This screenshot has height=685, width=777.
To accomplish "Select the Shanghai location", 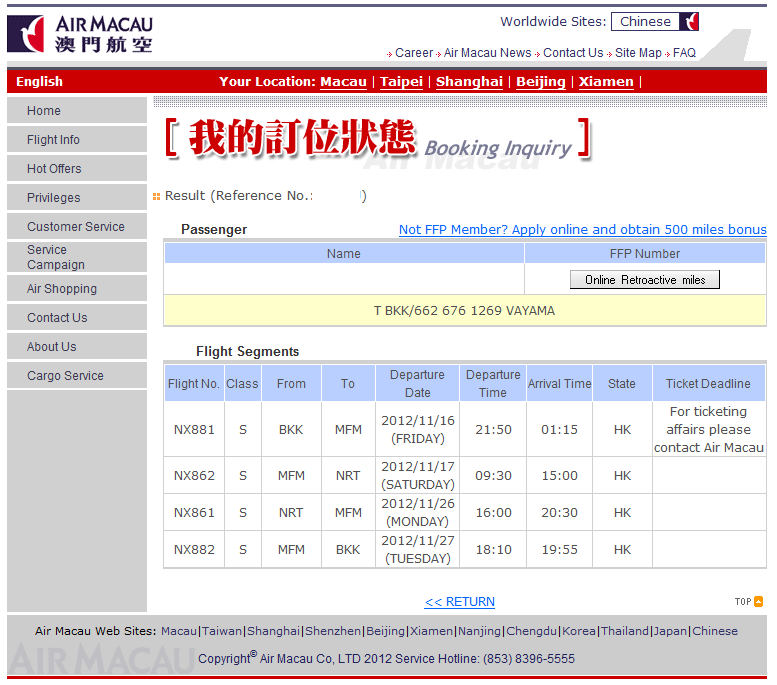I will (469, 81).
